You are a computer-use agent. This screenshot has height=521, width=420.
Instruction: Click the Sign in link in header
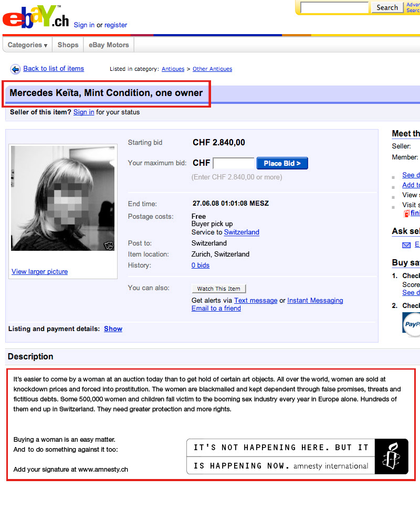(x=84, y=25)
